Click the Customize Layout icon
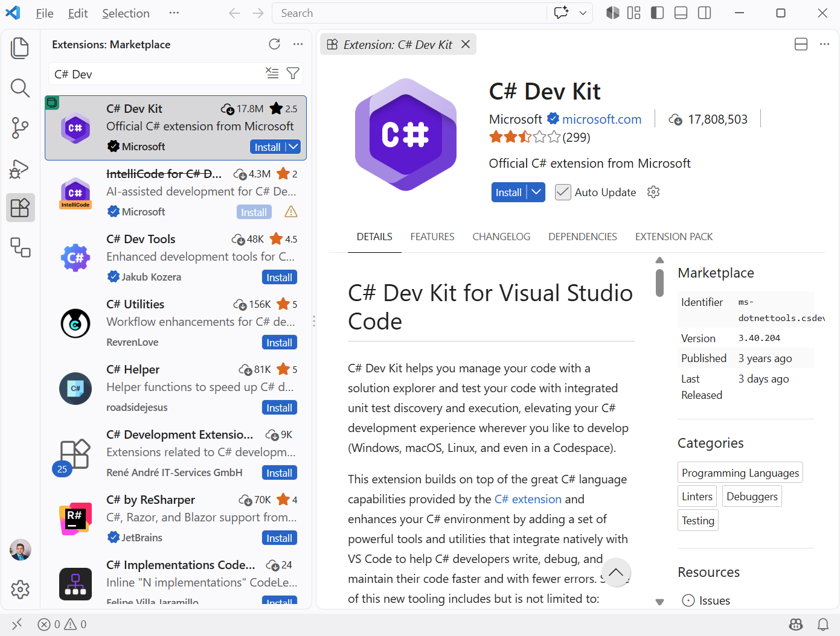The image size is (840, 636). 633,13
